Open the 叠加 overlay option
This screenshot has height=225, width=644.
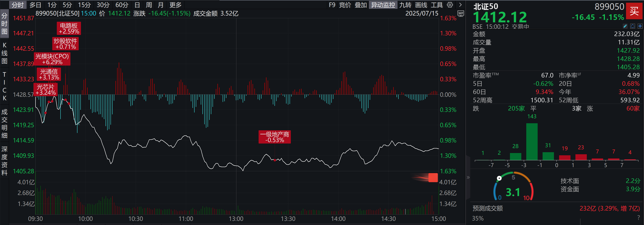coord(361,5)
